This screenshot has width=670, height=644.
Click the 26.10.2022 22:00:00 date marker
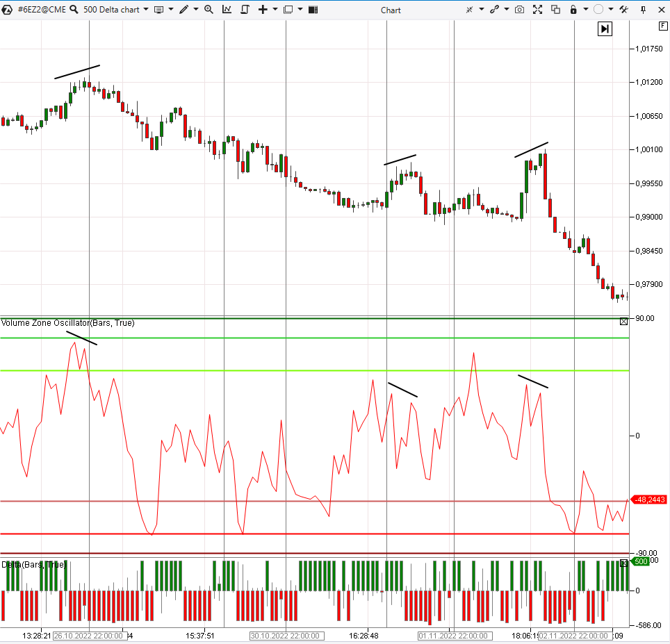[89, 636]
